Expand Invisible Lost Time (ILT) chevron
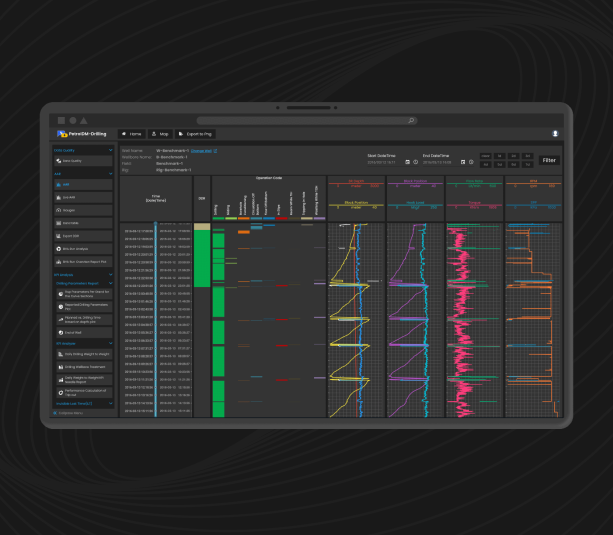The height and width of the screenshot is (535, 613). pos(111,403)
